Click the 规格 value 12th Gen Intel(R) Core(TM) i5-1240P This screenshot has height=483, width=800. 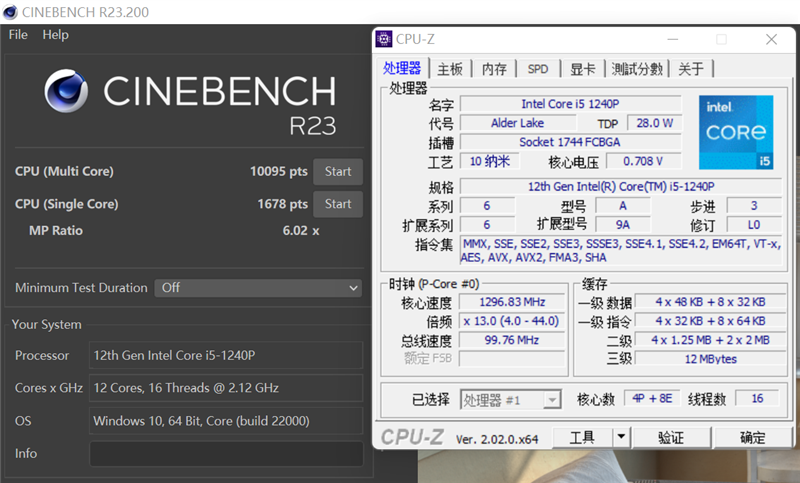tap(621, 186)
